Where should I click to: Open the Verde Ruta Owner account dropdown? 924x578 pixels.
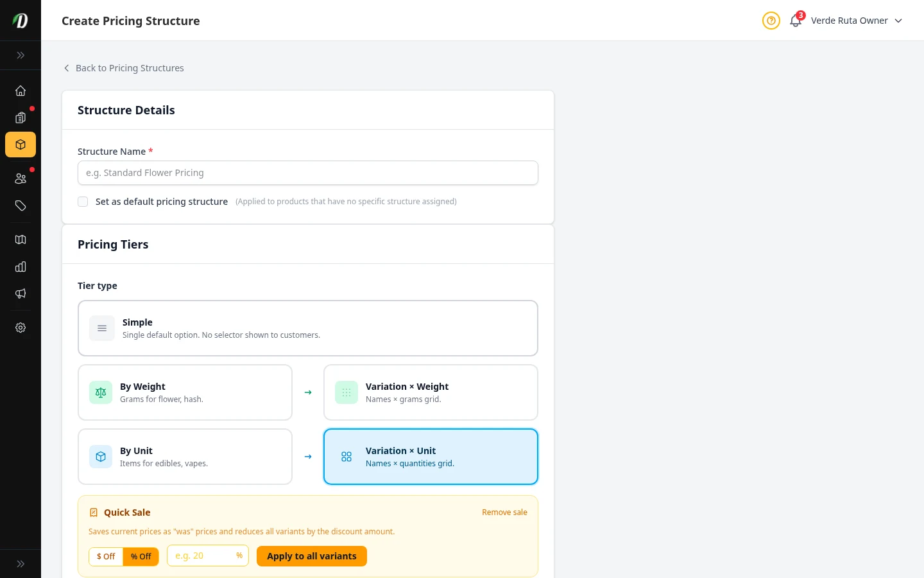856,21
